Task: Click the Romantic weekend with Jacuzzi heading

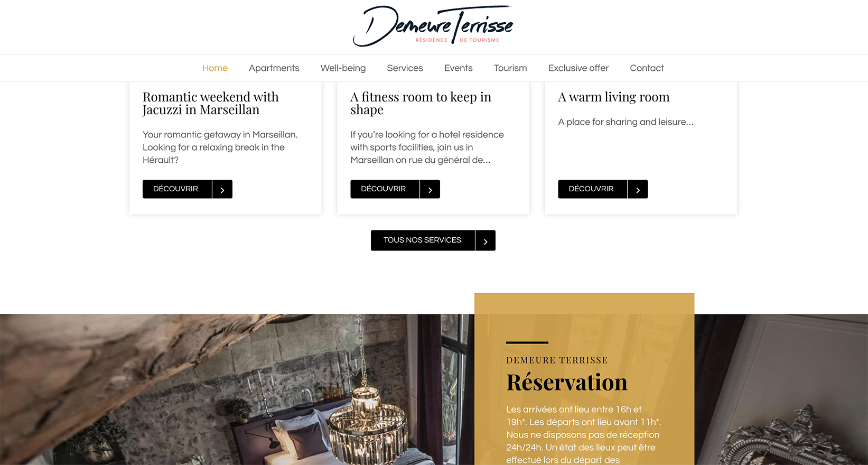Action: point(211,104)
